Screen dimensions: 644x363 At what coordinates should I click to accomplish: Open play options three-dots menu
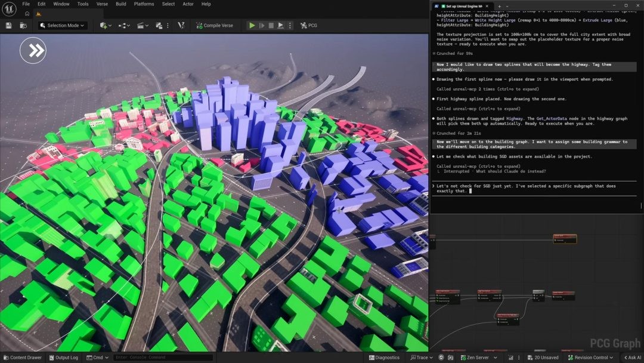[290, 26]
